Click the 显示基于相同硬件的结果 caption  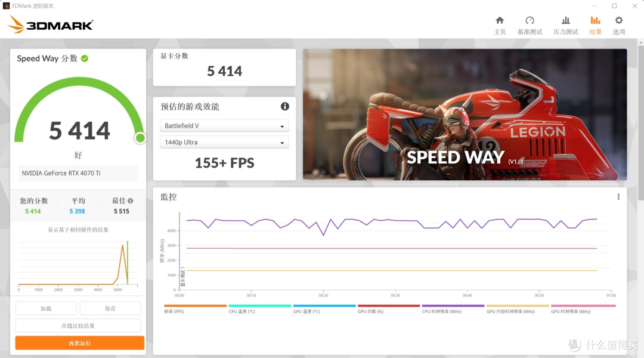coord(78,230)
